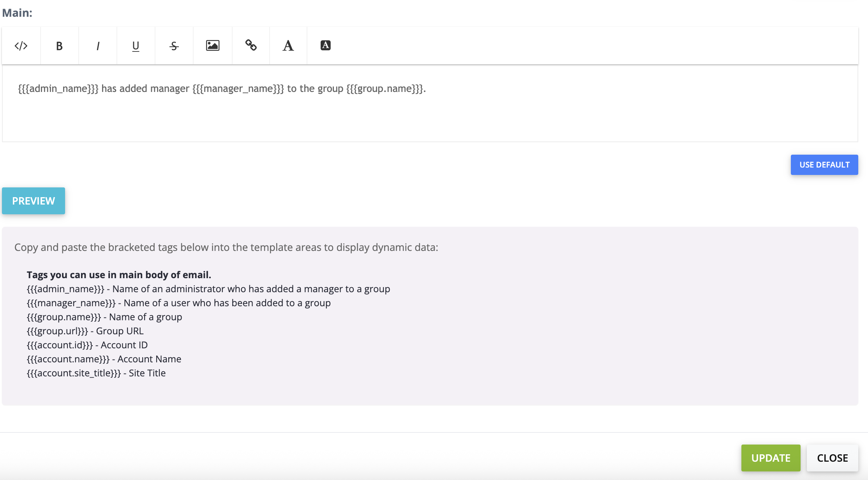Click {{{manager_name}}} tag in editor text
The width and height of the screenshot is (868, 480).
[238, 89]
